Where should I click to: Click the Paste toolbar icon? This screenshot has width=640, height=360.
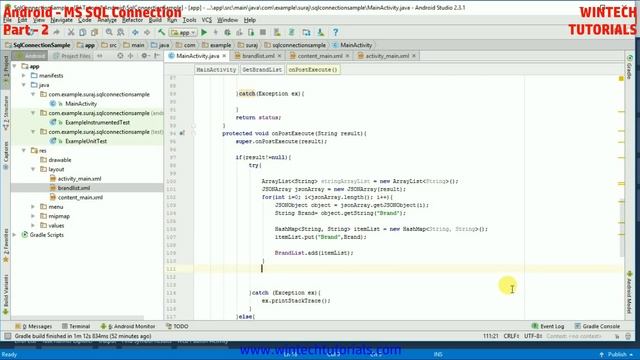[x=94, y=32]
